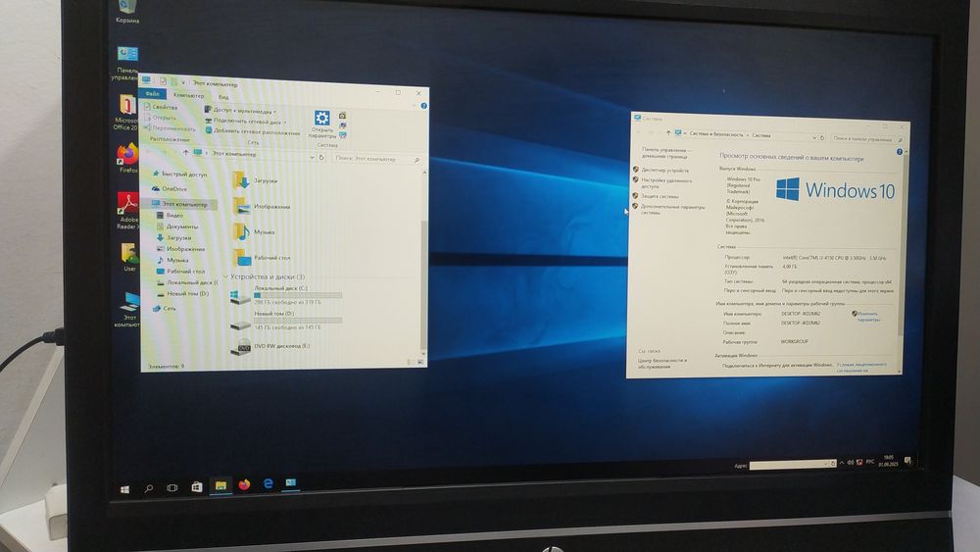Switch to the Вид ribbon tab
This screenshot has width=980, height=552.
tap(223, 97)
